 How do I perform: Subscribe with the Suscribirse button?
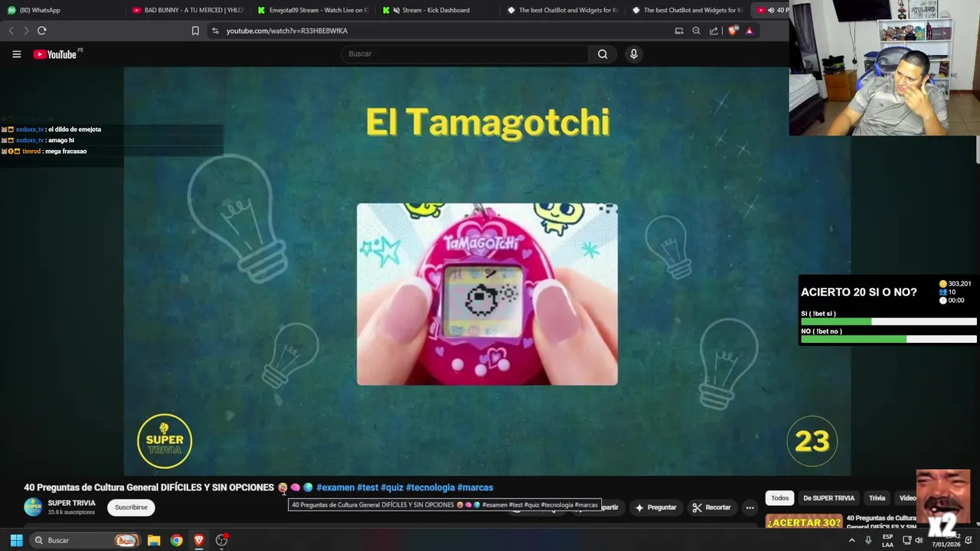131,507
